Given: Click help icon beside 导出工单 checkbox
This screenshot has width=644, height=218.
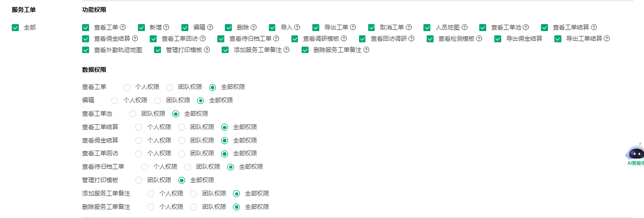Looking at the screenshot, I should pos(353,27).
